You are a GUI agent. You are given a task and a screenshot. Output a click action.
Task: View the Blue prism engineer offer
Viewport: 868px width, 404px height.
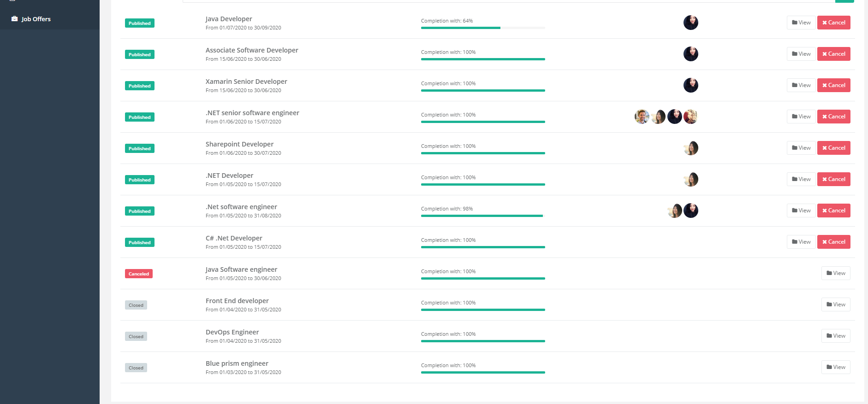[836, 367]
